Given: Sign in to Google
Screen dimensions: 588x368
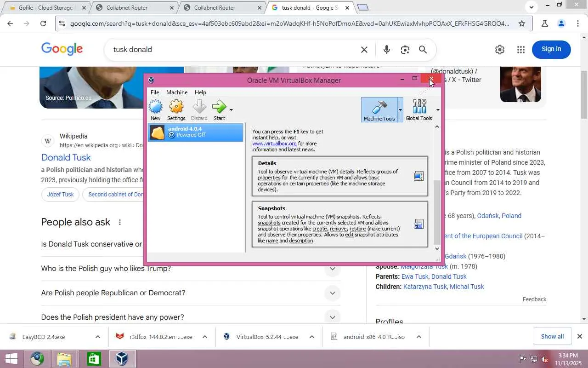Looking at the screenshot, I should pos(551,49).
